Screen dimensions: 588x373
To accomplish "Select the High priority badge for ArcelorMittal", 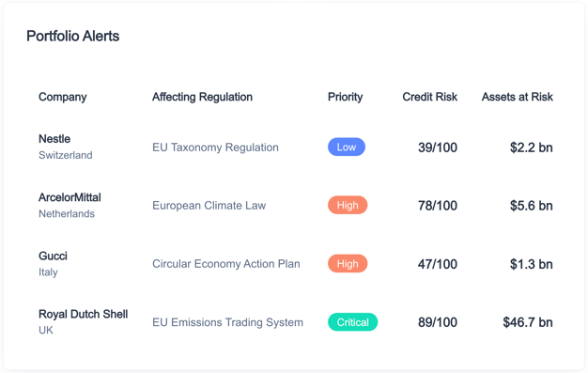I will pos(348,205).
